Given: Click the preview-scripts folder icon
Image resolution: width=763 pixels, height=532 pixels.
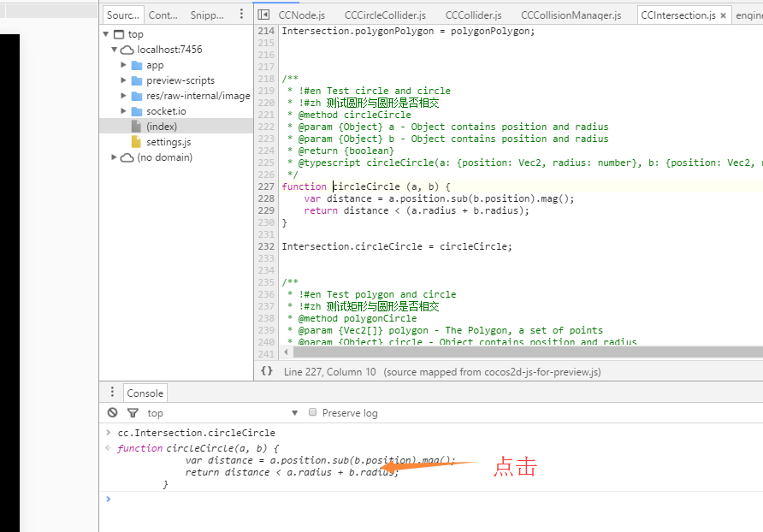Looking at the screenshot, I should [137, 80].
